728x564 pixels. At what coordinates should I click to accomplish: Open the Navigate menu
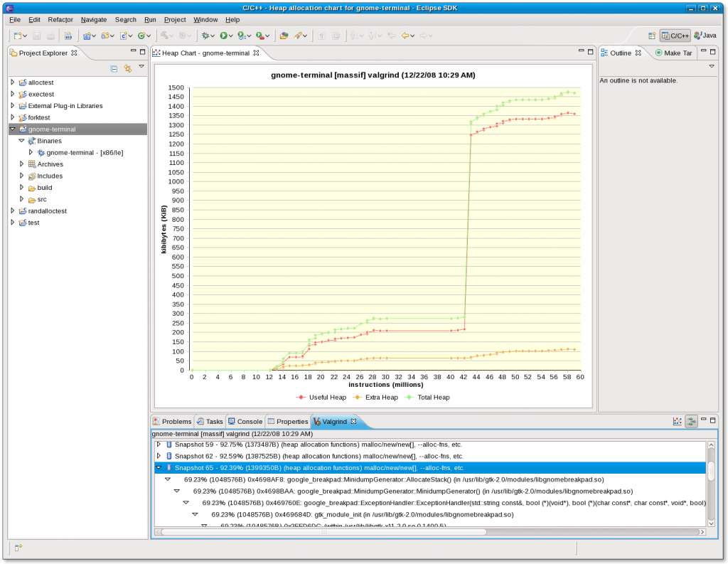coord(94,19)
